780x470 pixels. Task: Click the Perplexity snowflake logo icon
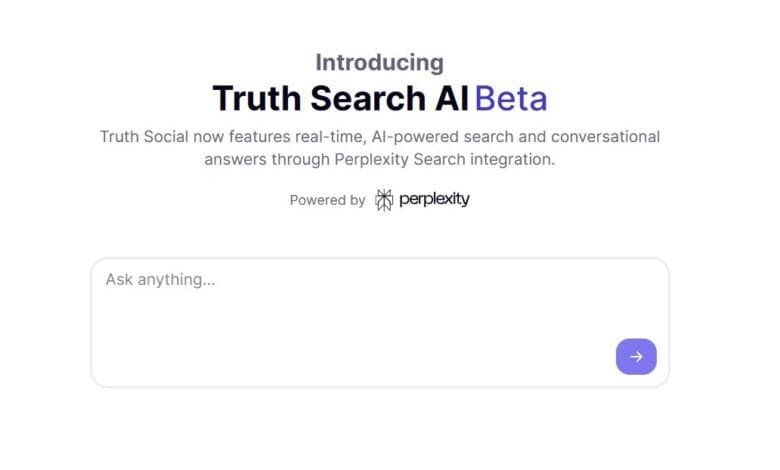tap(384, 200)
